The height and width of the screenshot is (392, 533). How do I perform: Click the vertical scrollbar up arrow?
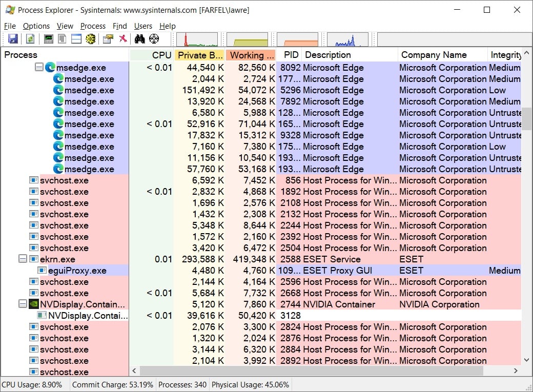click(x=526, y=53)
